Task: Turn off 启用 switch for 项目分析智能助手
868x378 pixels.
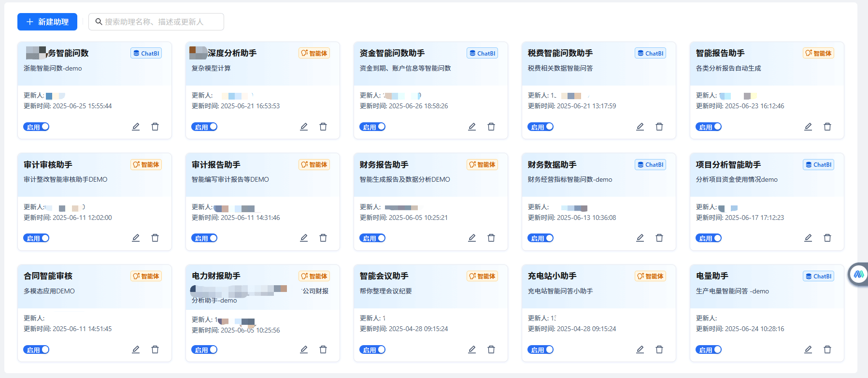Action: coord(709,238)
